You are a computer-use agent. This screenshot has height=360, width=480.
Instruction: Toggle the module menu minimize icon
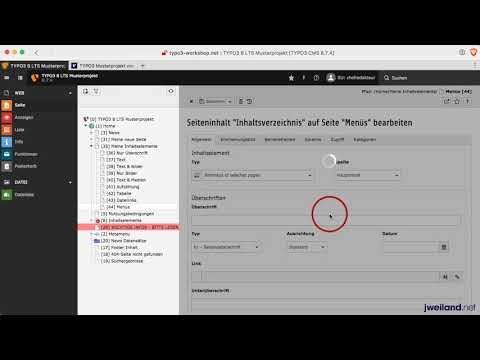[7, 78]
